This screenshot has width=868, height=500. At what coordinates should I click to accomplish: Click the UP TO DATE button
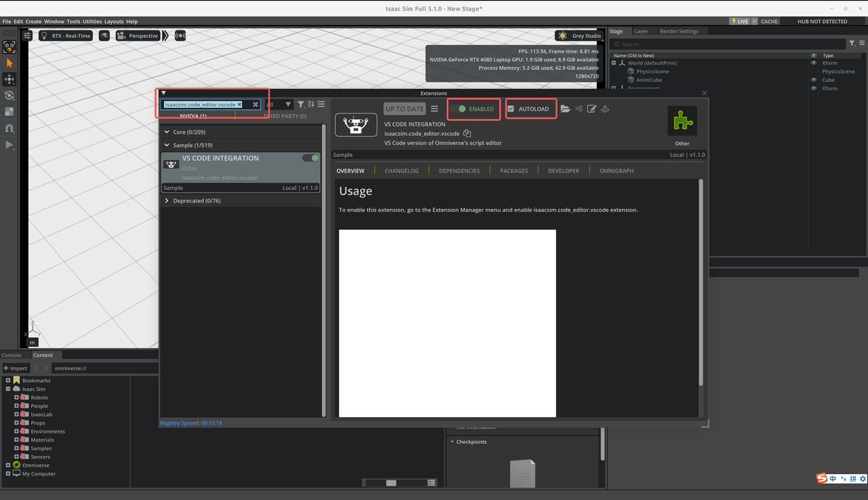click(x=405, y=109)
